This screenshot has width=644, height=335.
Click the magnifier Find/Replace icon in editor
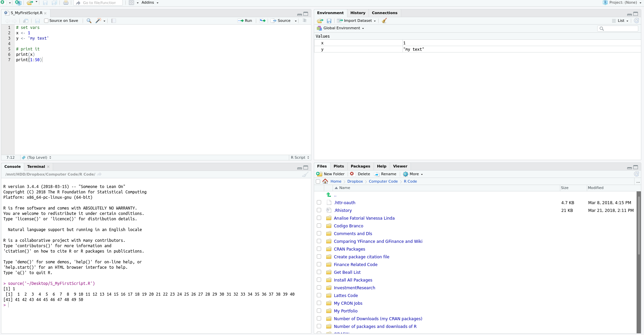pyautogui.click(x=89, y=21)
